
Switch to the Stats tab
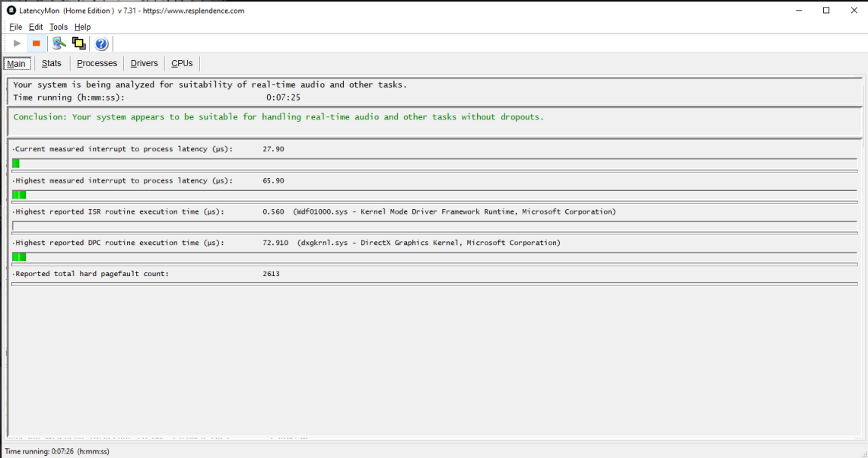pos(52,64)
